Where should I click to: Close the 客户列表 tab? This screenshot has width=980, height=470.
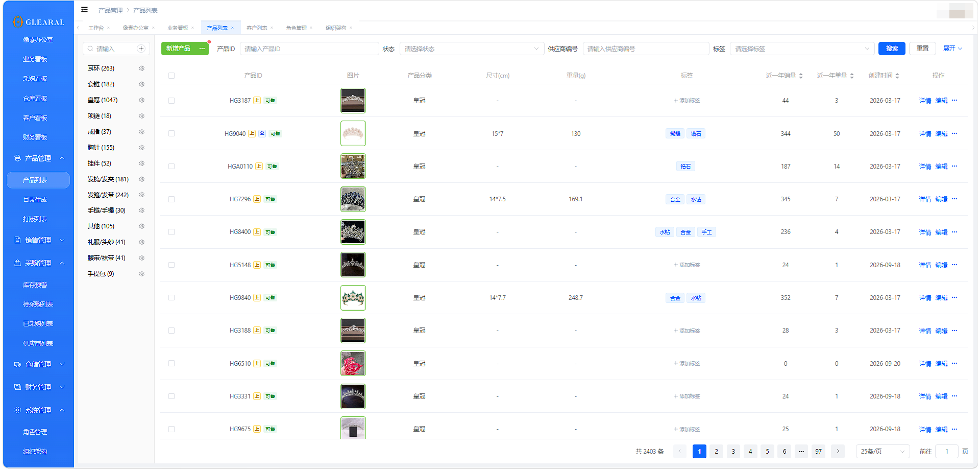pos(272,28)
